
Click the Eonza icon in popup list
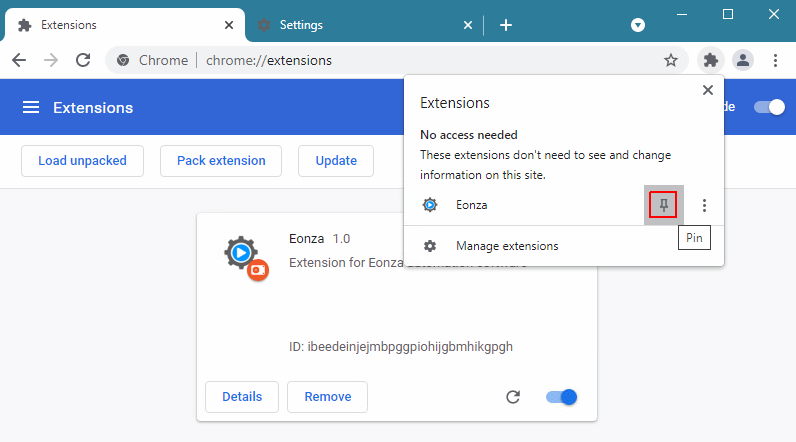tap(430, 205)
